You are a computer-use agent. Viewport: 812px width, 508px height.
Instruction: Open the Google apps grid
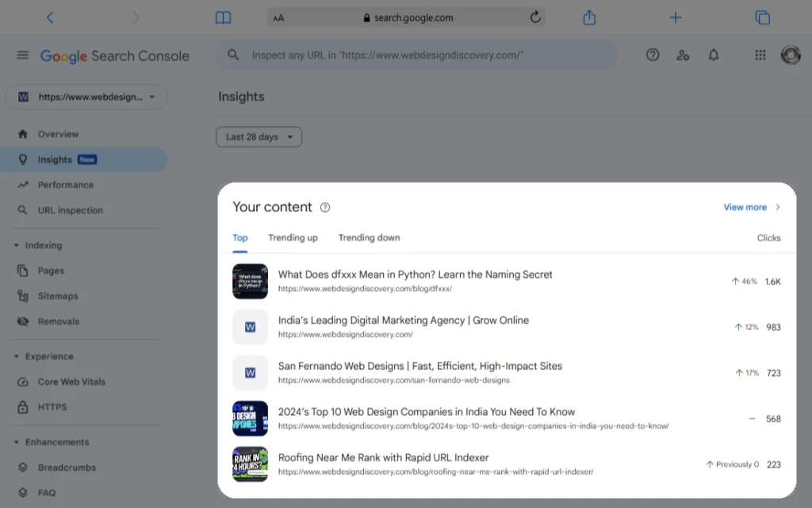760,55
